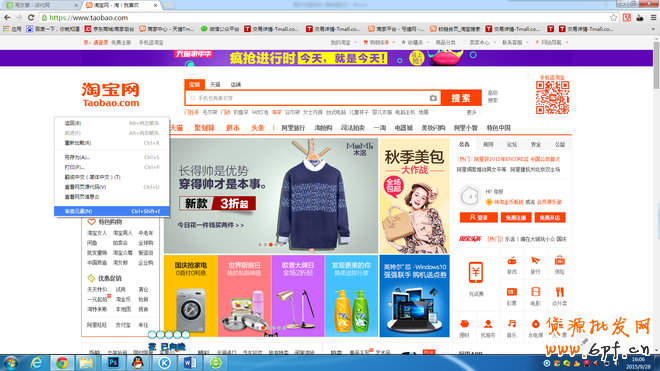Choose 重新加载 from the context menu
The image size is (660, 371).
[x=112, y=143]
